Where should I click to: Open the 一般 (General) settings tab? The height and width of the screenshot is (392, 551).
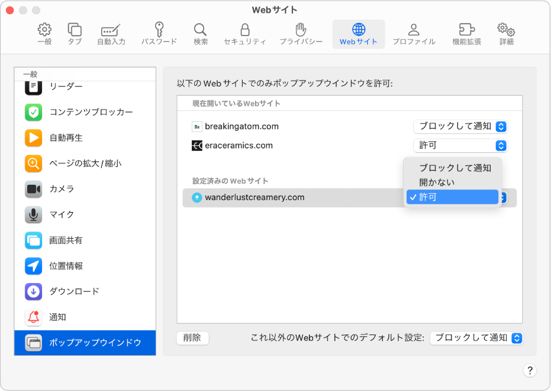coord(44,34)
